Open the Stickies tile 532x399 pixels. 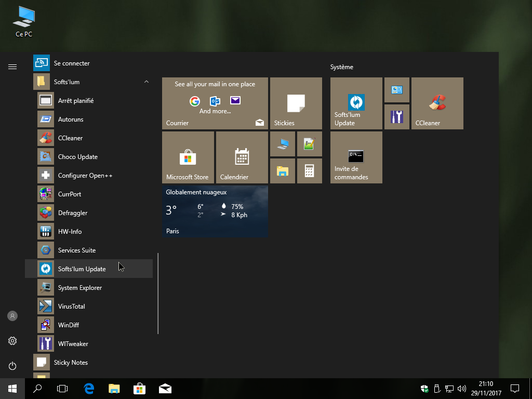pos(296,103)
